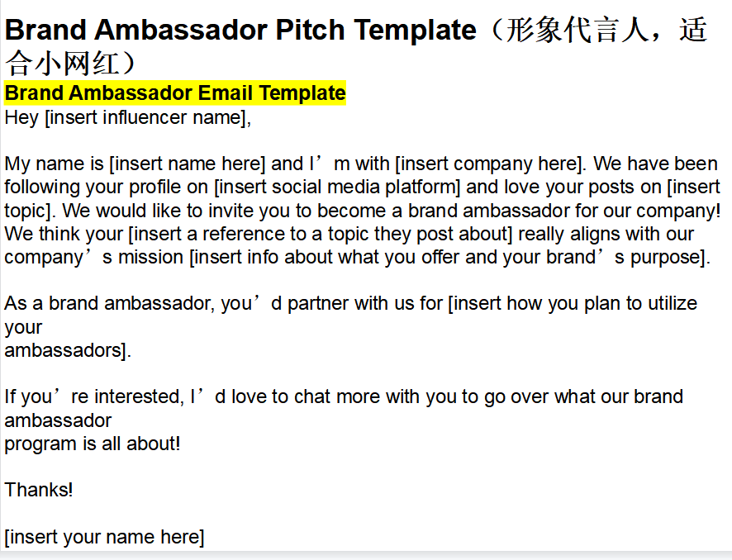Click the "[insert influencer name]" placeholder
Image resolution: width=732 pixels, height=560 pixels.
point(146,117)
